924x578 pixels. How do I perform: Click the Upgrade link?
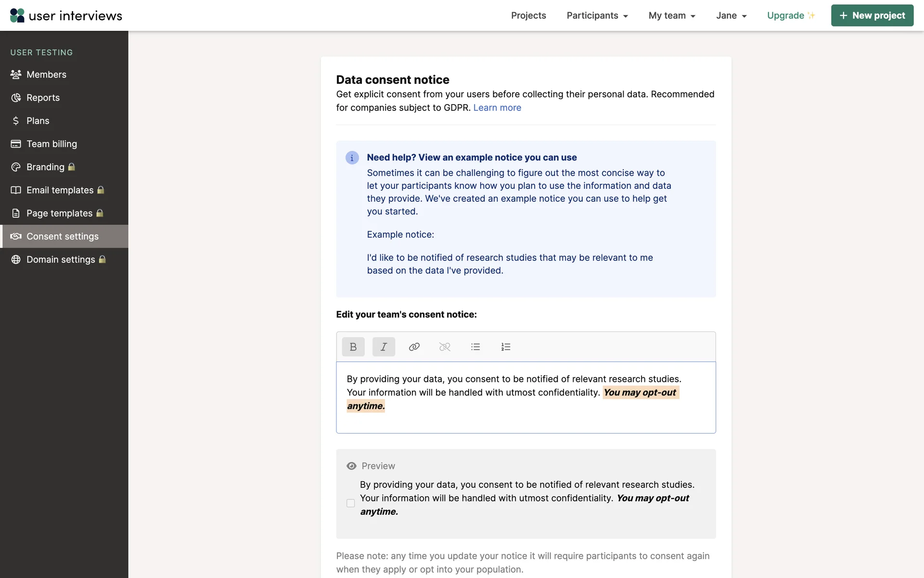click(x=790, y=15)
